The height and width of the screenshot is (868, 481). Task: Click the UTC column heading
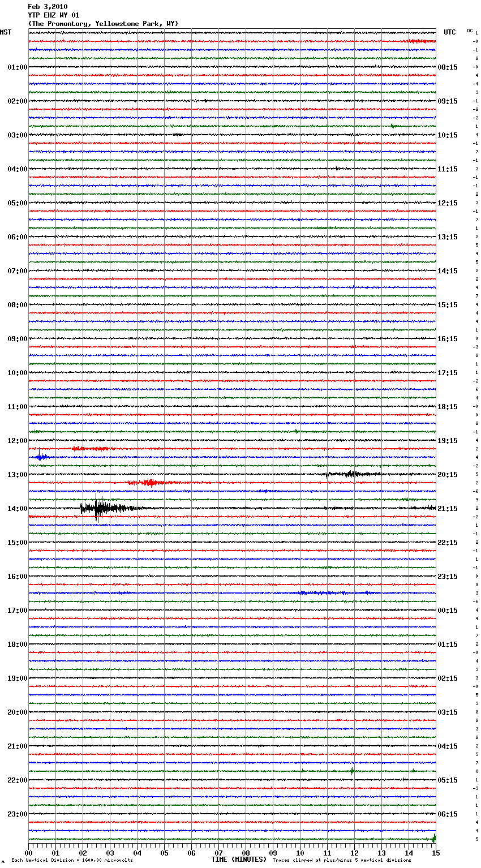pyautogui.click(x=450, y=32)
